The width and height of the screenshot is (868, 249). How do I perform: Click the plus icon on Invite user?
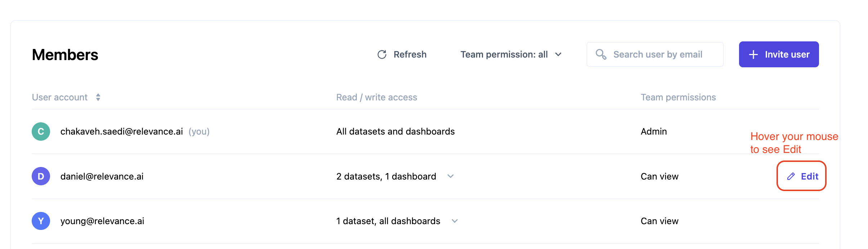pos(753,55)
